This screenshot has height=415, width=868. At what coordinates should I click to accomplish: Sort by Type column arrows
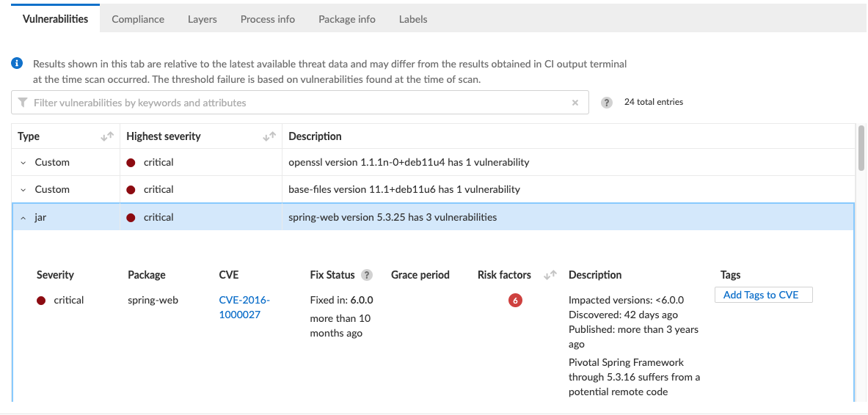(x=107, y=136)
